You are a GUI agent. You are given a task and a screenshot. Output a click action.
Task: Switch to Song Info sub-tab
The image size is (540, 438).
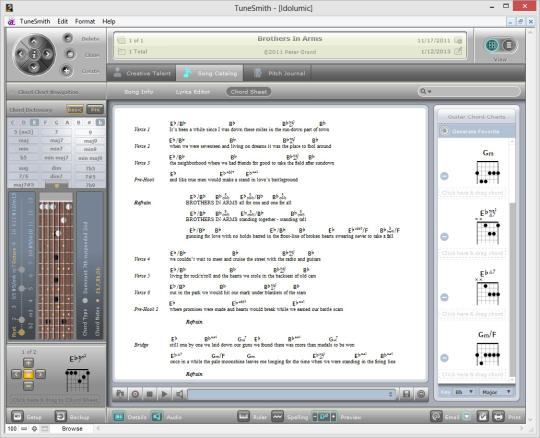coord(138,92)
